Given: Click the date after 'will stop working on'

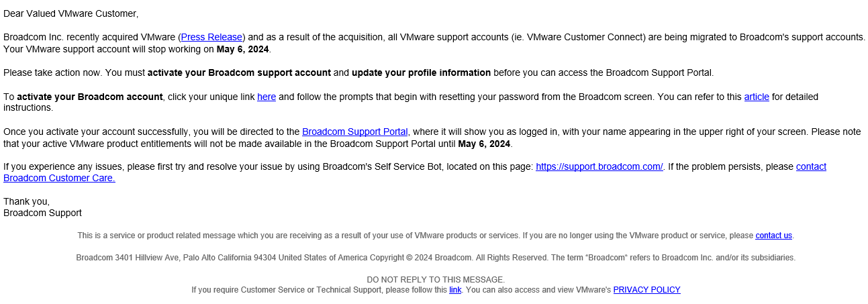Looking at the screenshot, I should coord(242,49).
